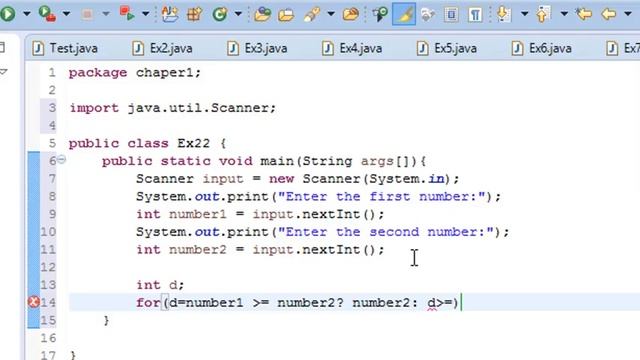Switch to the Test.java tab
Viewport: 640px width, 360px height.
[x=65, y=49]
